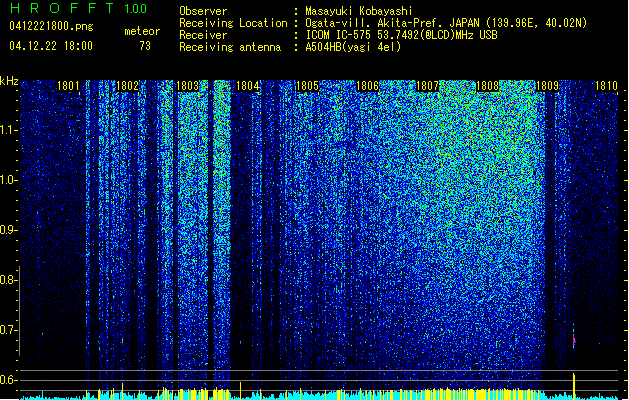Click the HROFFT 1.0.0 title text
Viewport: 629px width, 400px height.
(78, 8)
